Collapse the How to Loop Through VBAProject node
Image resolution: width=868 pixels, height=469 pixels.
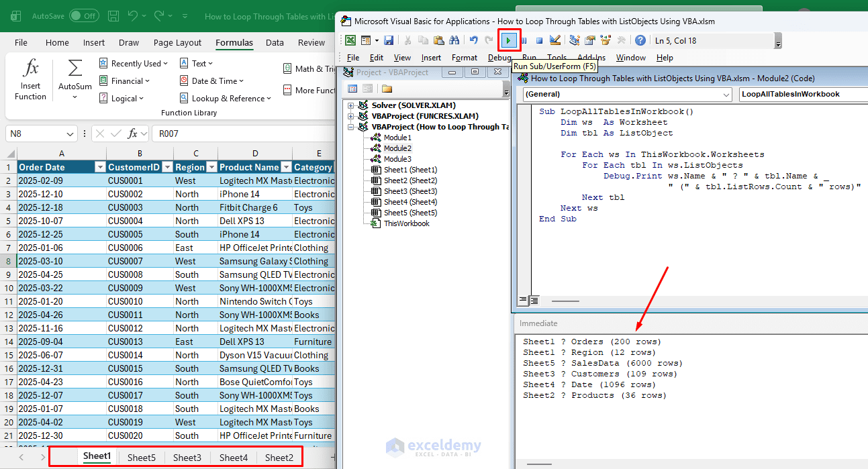click(x=350, y=127)
